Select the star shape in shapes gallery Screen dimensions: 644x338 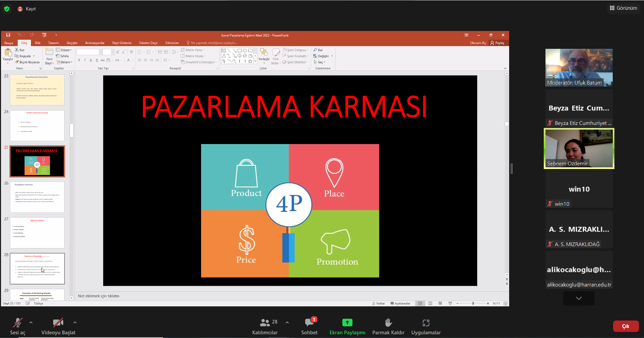[x=250, y=61]
